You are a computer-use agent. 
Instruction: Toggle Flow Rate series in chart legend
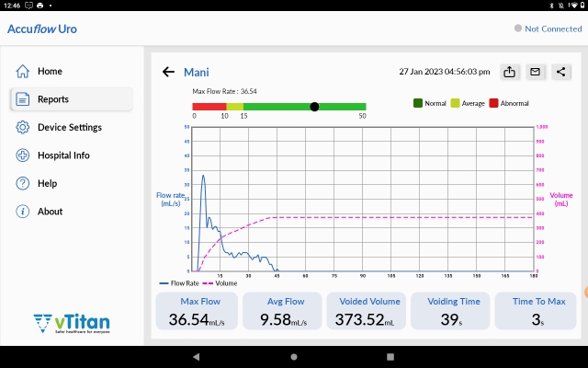click(179, 283)
